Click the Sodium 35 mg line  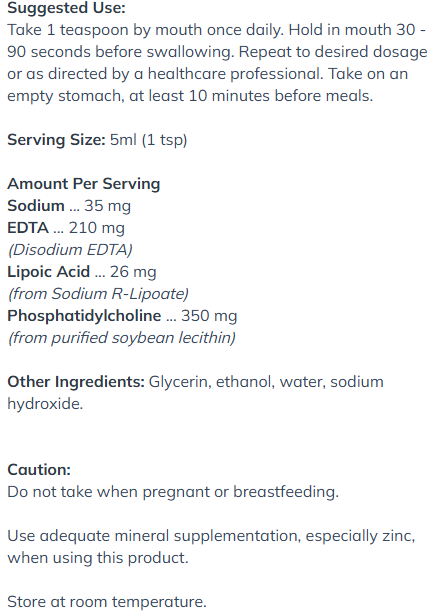click(69, 206)
